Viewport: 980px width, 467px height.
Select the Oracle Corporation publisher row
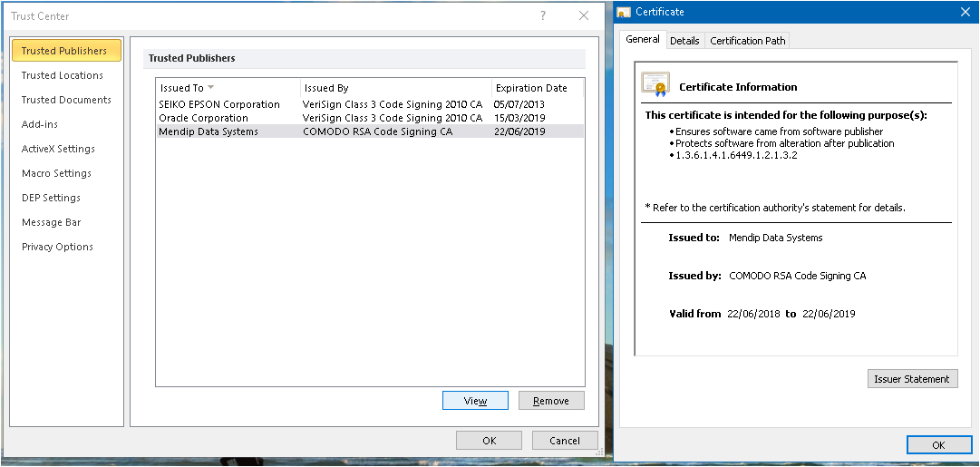[x=370, y=118]
